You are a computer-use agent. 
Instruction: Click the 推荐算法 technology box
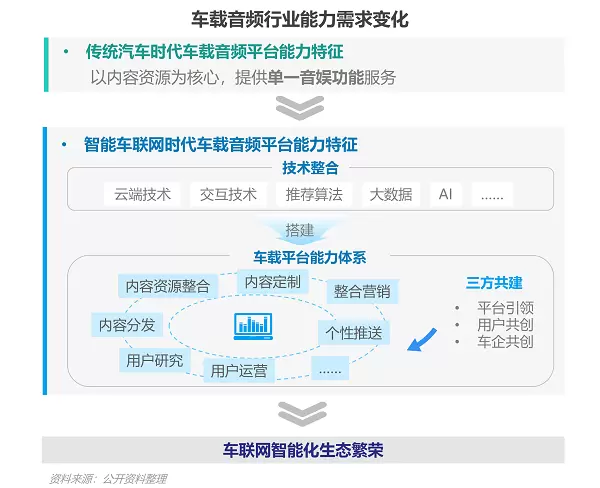click(x=313, y=194)
